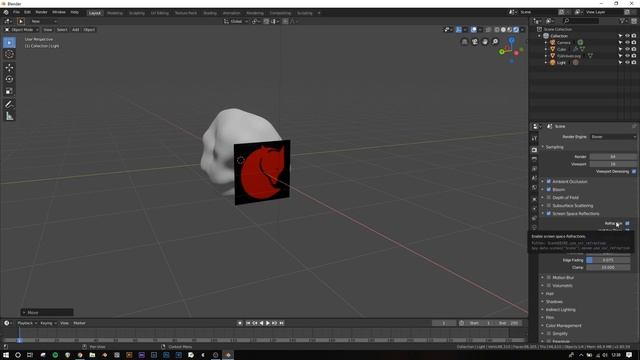This screenshot has height=360, width=640.
Task: Play the animation forward
Action: click(x=268, y=323)
